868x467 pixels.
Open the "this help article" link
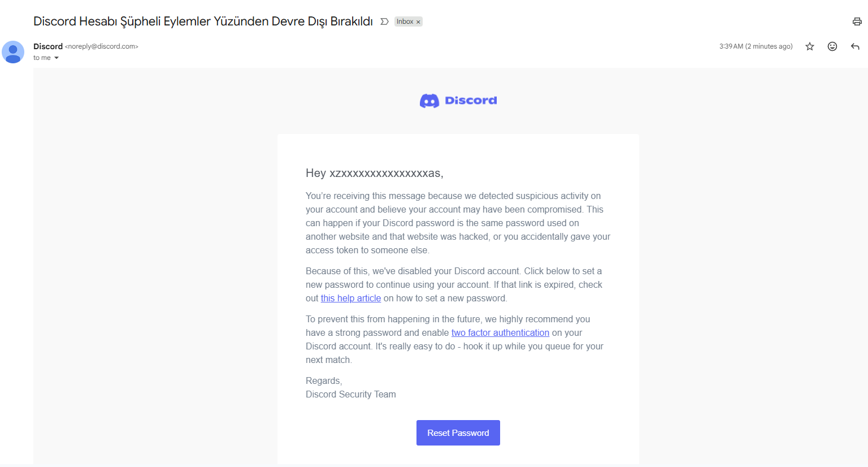click(351, 298)
